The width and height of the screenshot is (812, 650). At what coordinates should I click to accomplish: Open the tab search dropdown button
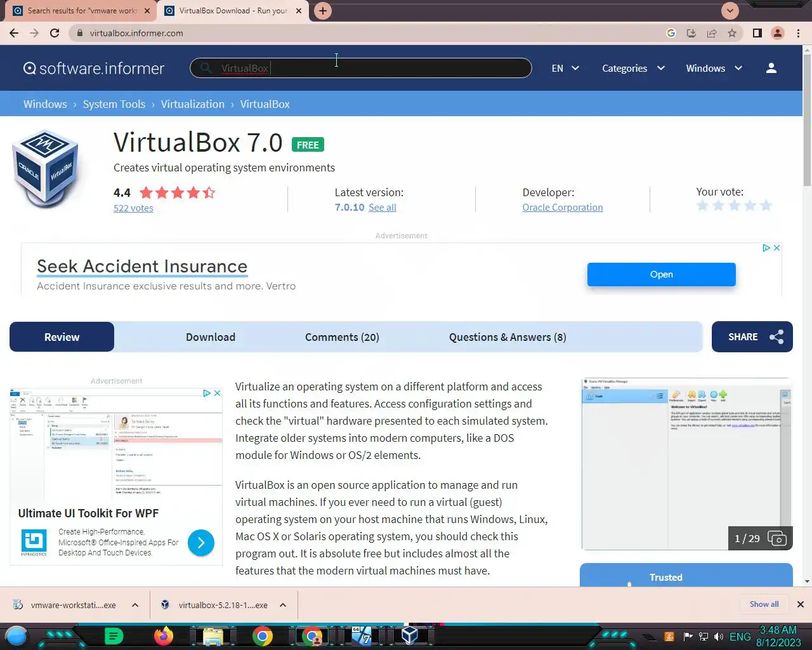pyautogui.click(x=730, y=11)
